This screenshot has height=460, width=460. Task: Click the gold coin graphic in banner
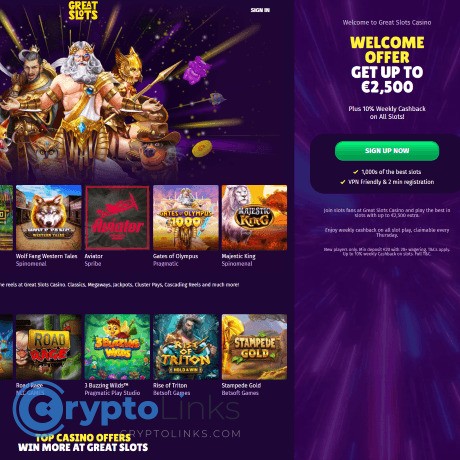pos(202,148)
